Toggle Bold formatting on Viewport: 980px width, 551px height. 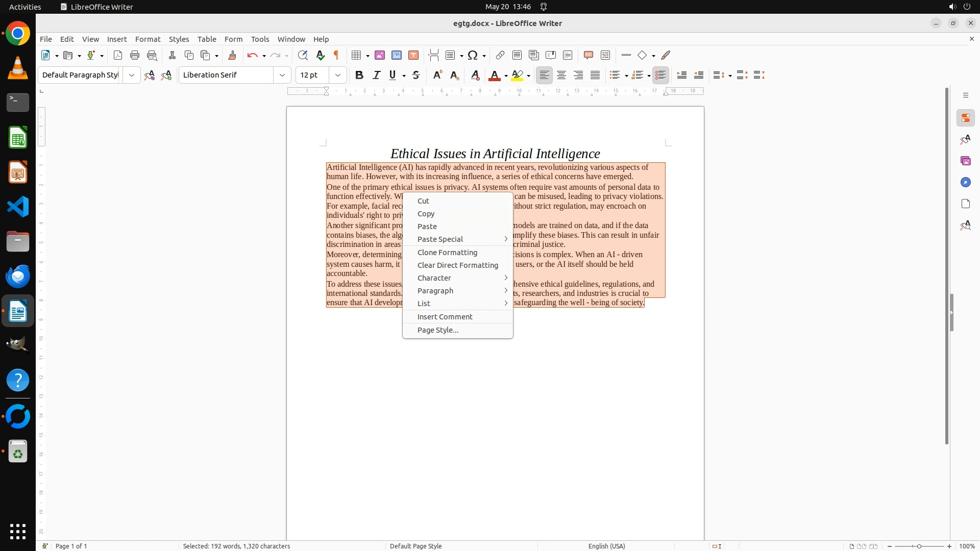(x=359, y=76)
